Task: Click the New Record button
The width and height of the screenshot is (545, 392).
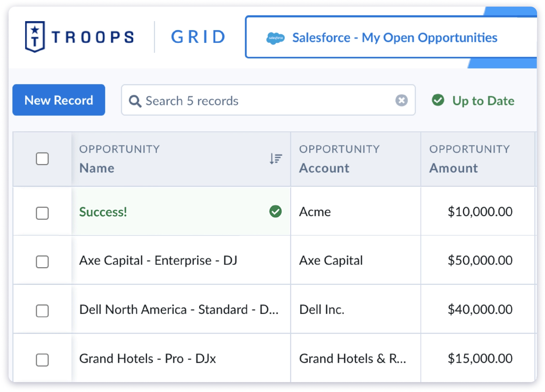Action: [x=59, y=100]
